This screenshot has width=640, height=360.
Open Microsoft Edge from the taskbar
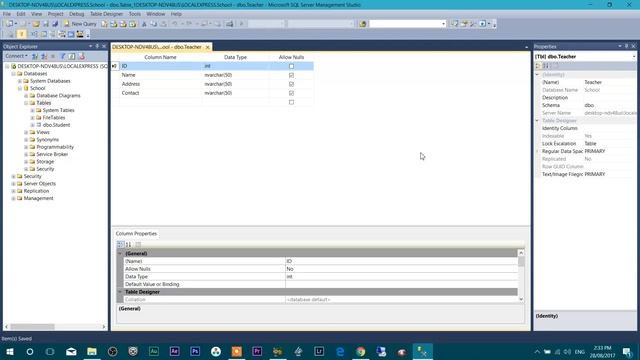click(x=340, y=351)
